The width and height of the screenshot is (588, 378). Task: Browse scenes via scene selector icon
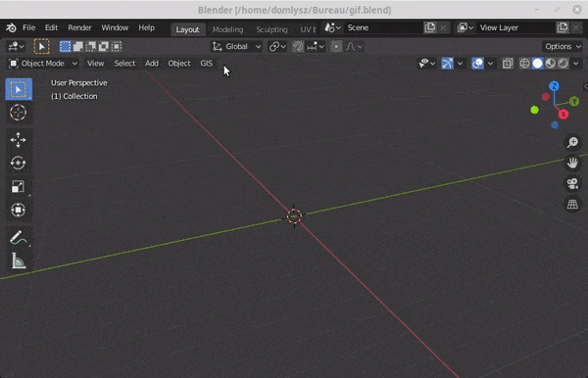pos(332,27)
